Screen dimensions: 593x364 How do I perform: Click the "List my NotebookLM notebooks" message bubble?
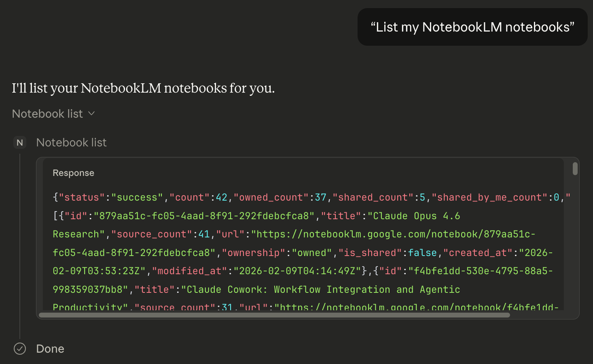[472, 27]
